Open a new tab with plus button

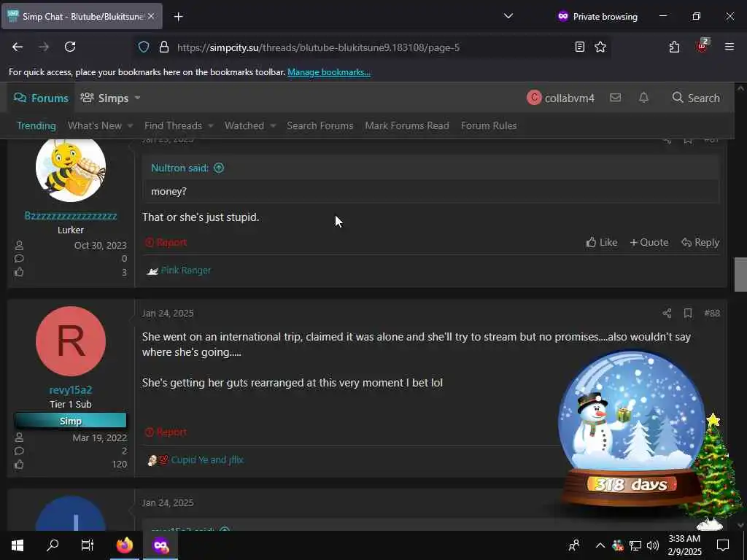click(x=178, y=17)
